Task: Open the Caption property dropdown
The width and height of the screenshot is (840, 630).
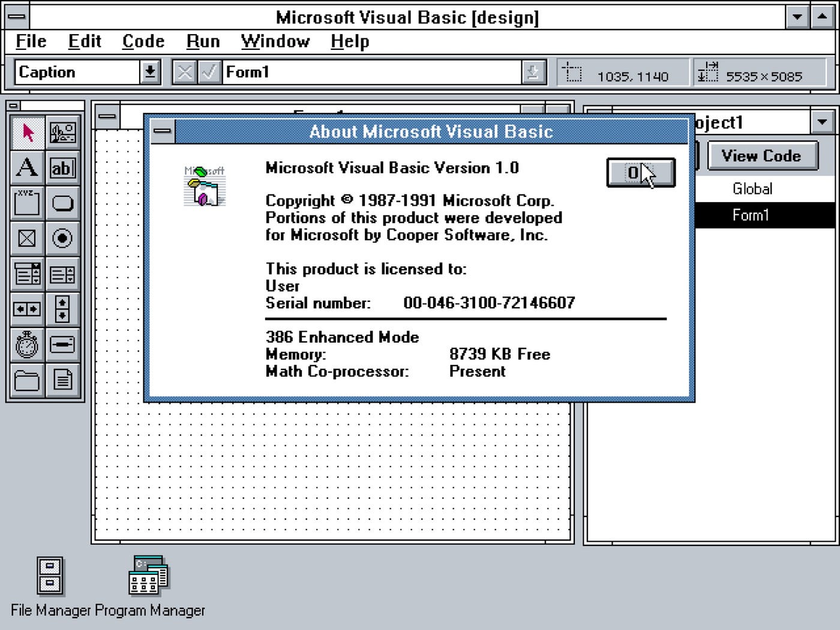Action: 150,72
